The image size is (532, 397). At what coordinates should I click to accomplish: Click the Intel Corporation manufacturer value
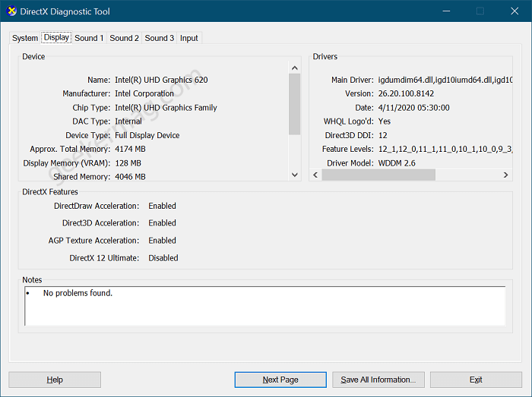144,93
